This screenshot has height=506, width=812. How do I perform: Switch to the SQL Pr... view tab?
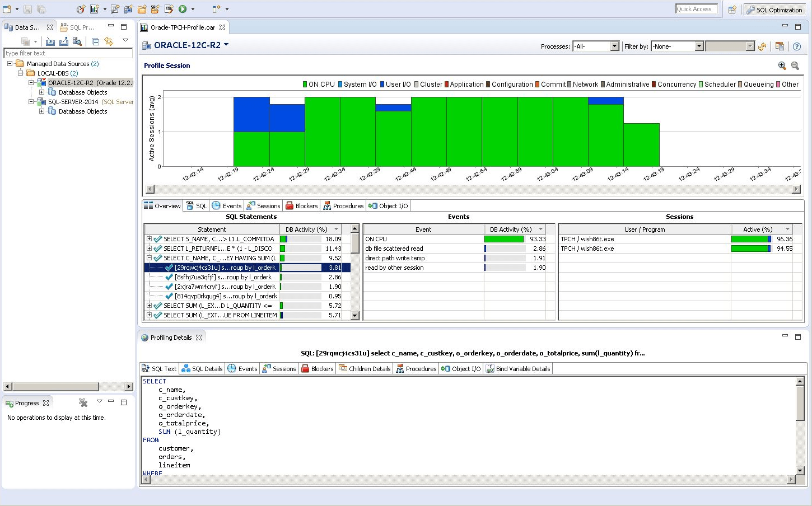click(x=77, y=27)
